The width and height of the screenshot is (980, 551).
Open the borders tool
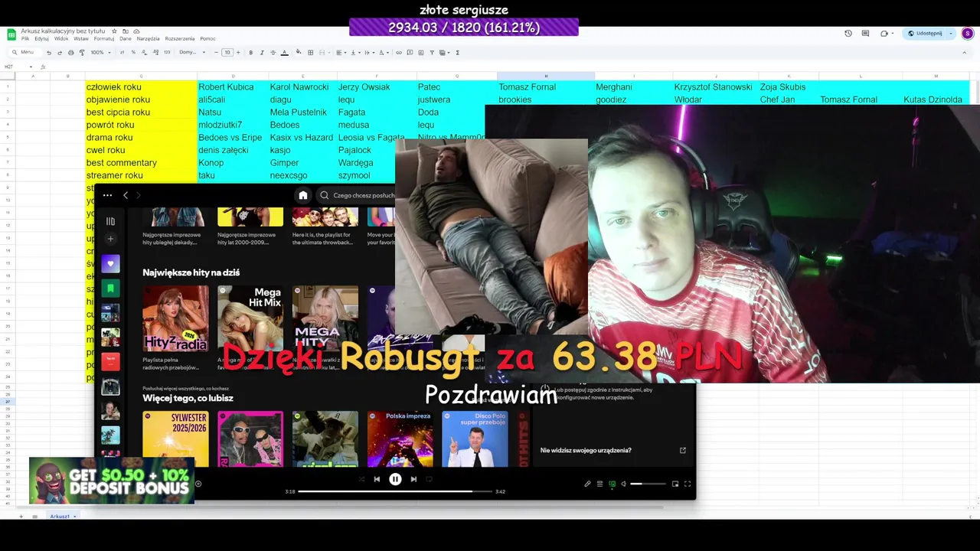coord(310,53)
